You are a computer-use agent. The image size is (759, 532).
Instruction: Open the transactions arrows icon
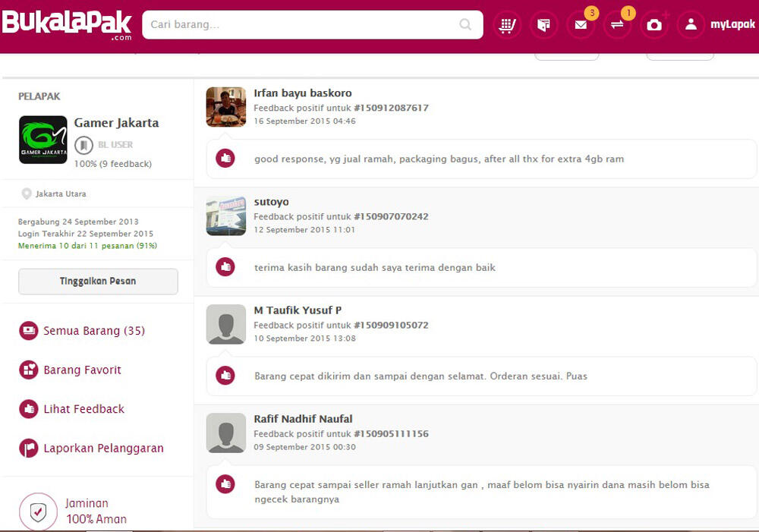(617, 25)
